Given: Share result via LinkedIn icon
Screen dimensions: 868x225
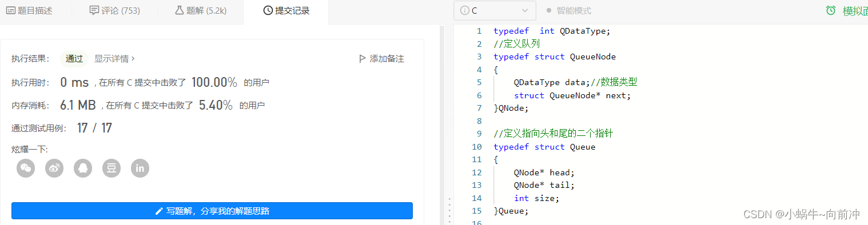Looking at the screenshot, I should 140,168.
